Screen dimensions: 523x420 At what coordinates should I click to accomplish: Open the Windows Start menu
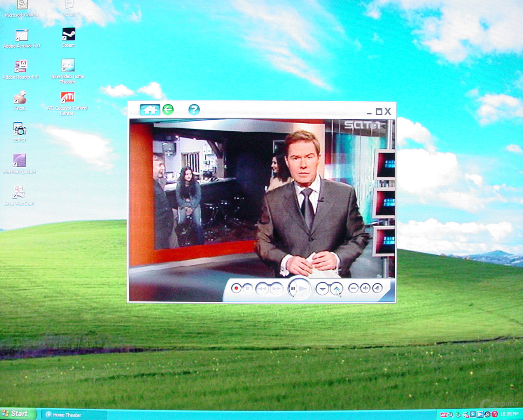17,414
